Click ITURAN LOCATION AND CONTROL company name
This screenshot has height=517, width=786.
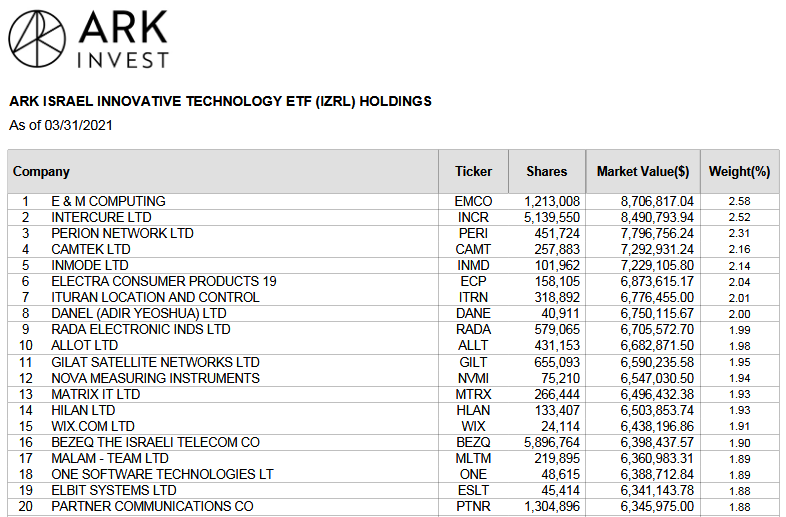click(x=155, y=297)
